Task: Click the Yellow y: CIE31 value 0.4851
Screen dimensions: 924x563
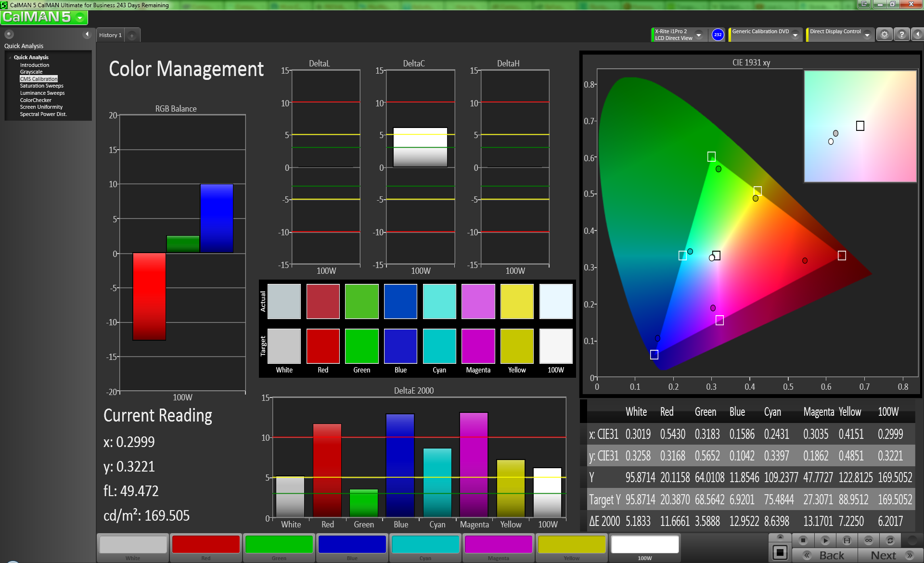Action: coord(851,456)
